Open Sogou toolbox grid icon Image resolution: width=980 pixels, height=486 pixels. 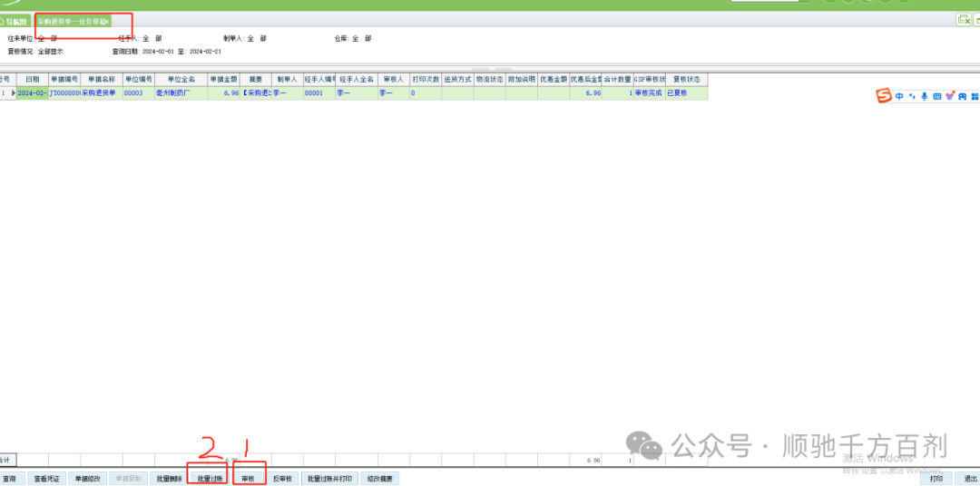tap(975, 96)
